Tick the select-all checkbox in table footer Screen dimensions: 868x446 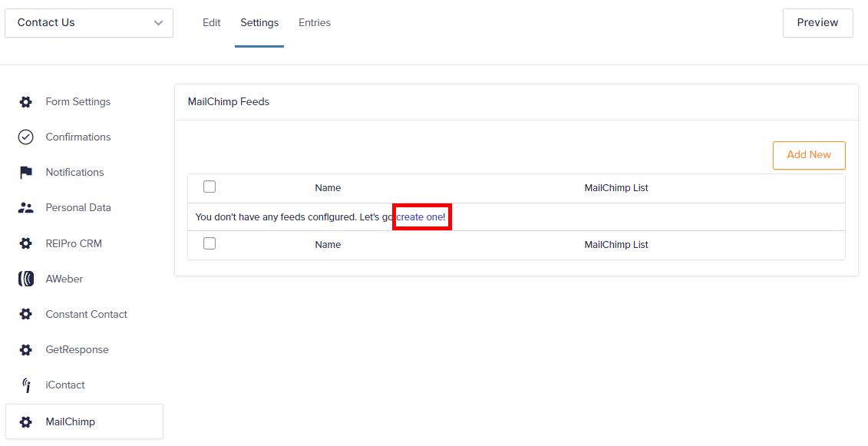210,243
